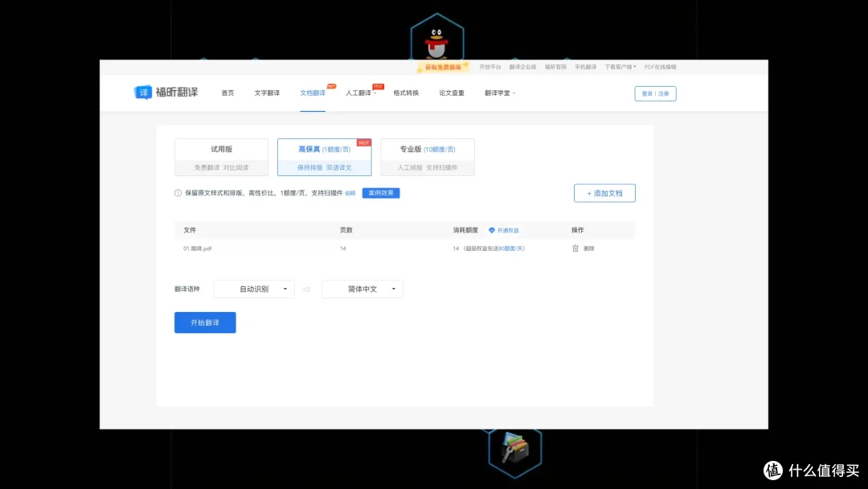
Task: Select the 试用版 plan tab
Action: tap(222, 158)
